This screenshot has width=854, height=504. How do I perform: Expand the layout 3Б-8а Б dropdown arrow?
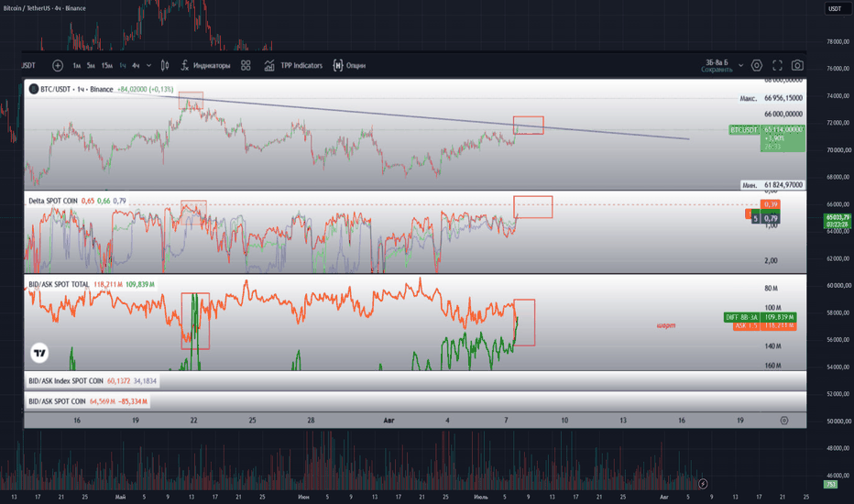(x=740, y=65)
